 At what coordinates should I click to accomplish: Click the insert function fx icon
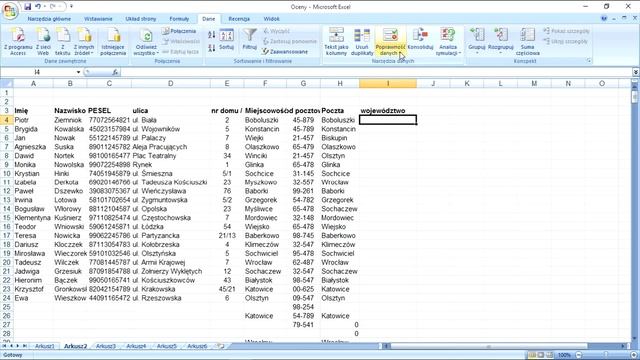tap(115, 72)
